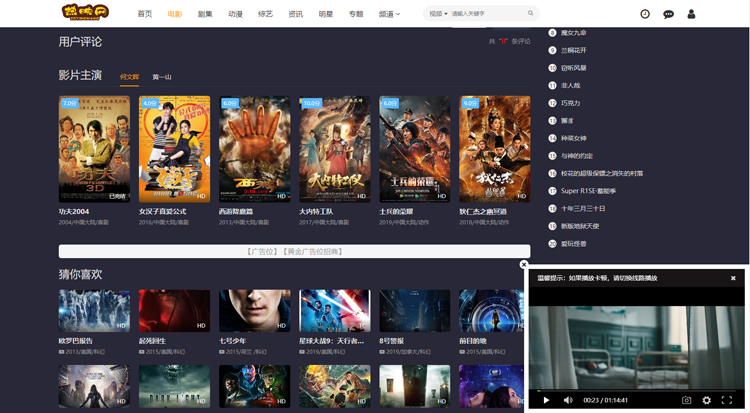The image size is (750, 413).
Task: Open watch history clock icon in header
Action: tap(645, 14)
